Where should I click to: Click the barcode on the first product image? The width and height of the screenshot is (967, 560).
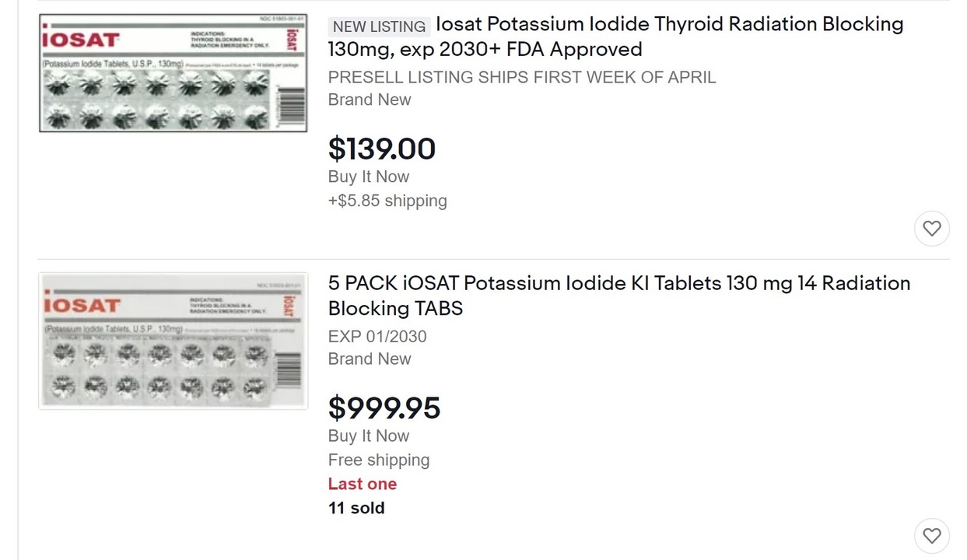tap(291, 101)
